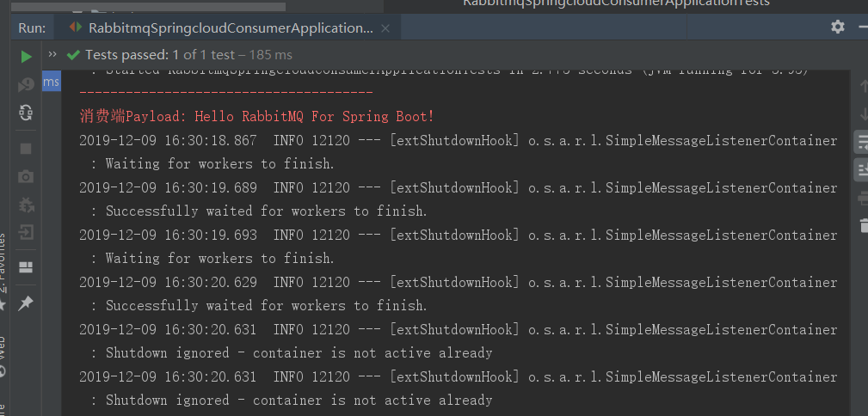868x416 pixels.
Task: Click the red dashed separator line in console
Action: click(226, 92)
